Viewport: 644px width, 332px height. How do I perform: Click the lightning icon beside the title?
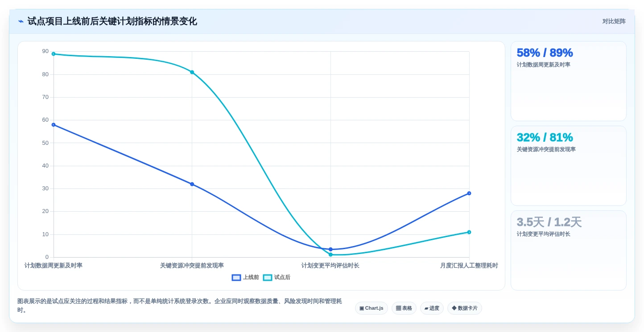point(21,21)
